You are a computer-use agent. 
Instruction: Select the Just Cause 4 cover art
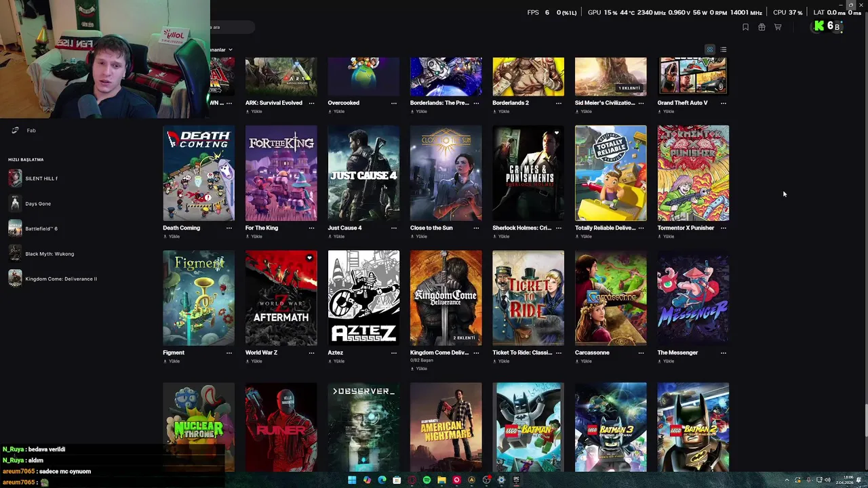coord(363,173)
